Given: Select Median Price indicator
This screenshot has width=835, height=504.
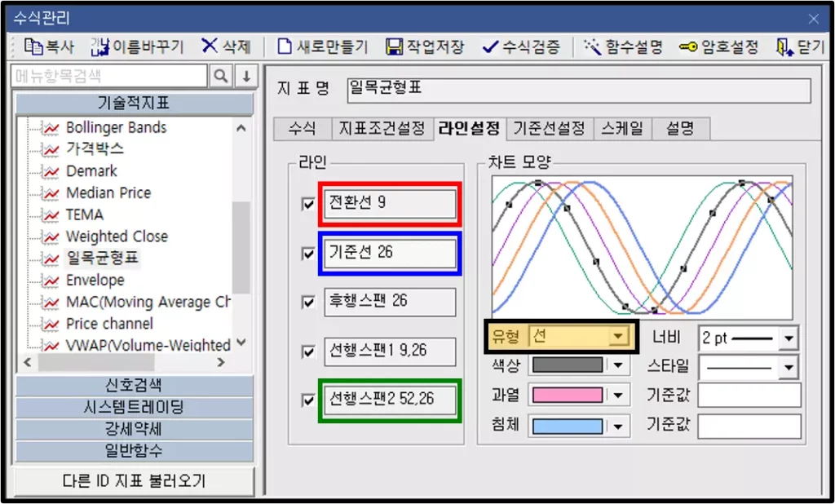Looking at the screenshot, I should 108,192.
